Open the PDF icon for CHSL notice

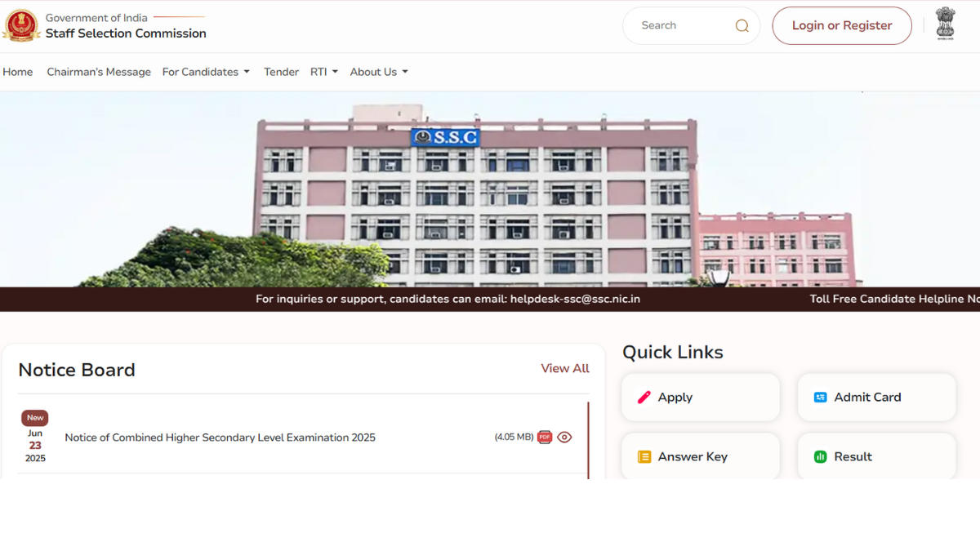coord(545,437)
